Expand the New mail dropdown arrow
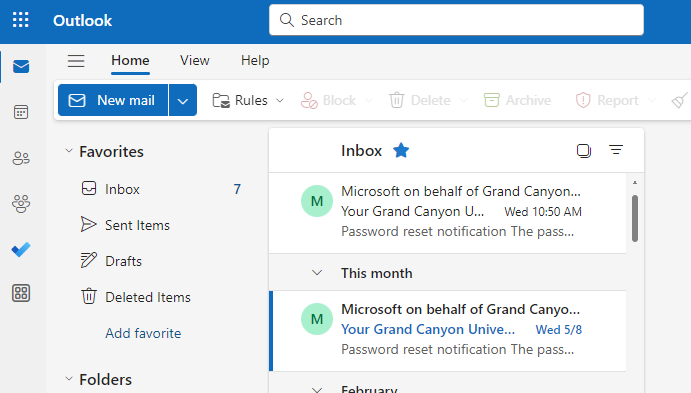 pos(183,100)
